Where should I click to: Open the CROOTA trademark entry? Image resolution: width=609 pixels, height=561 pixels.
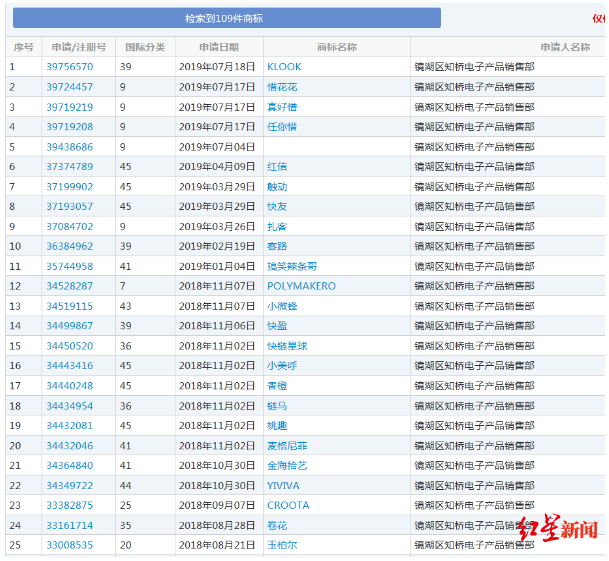(x=288, y=505)
